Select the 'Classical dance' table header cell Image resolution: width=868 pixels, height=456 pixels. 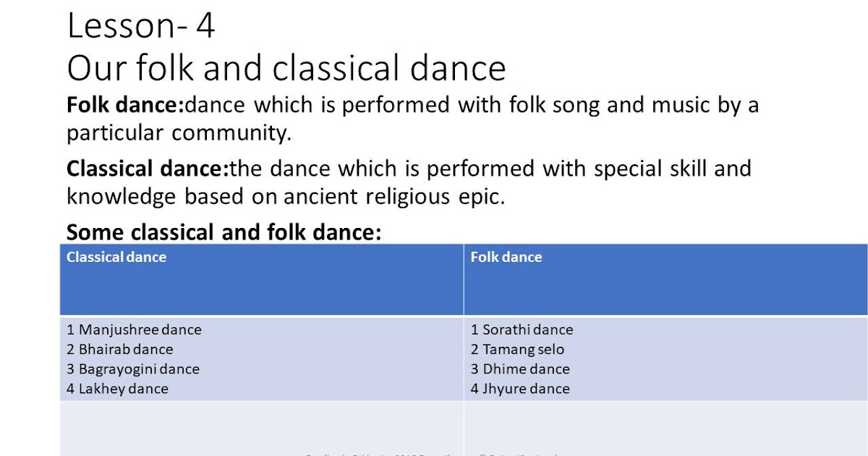[262, 279]
